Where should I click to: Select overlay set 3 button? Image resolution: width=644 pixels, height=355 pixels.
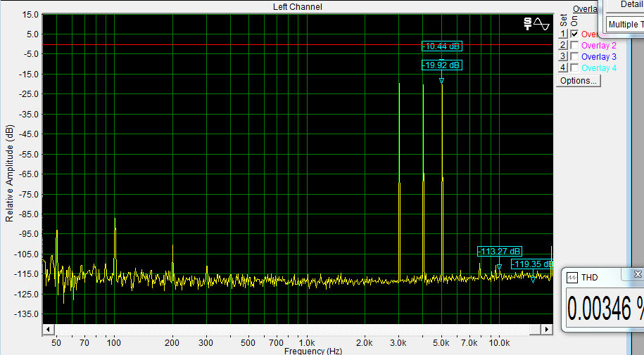[x=562, y=56]
